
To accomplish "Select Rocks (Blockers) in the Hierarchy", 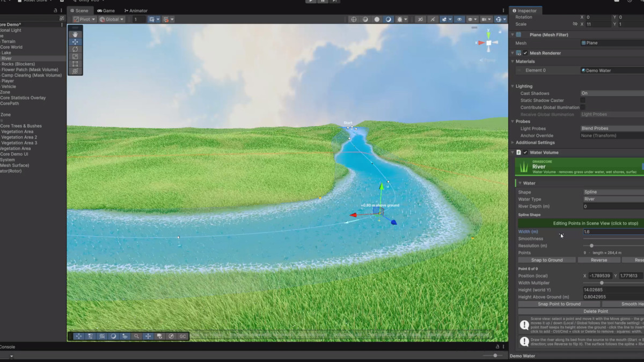I will 18,64.
